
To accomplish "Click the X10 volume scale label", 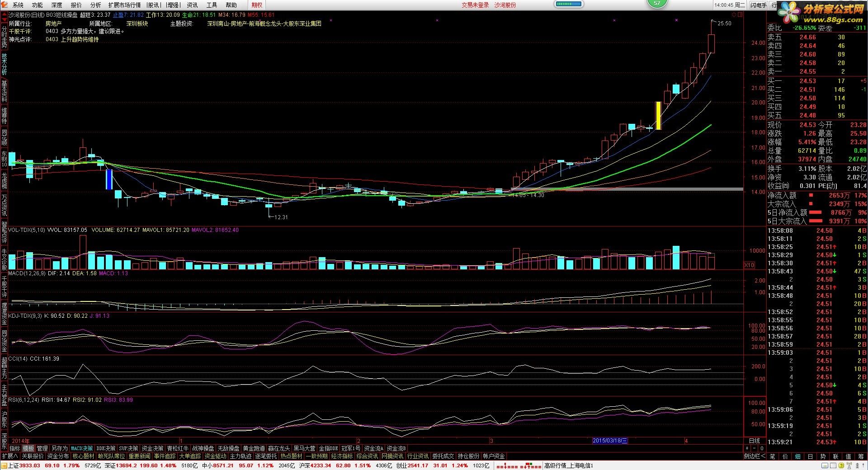I will coord(749,265).
